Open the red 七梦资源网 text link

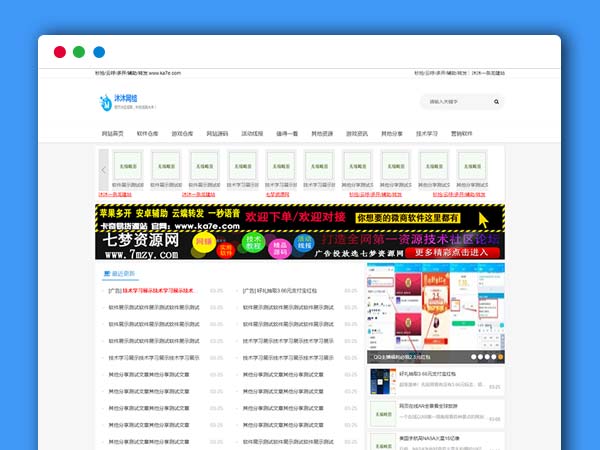pos(277,194)
